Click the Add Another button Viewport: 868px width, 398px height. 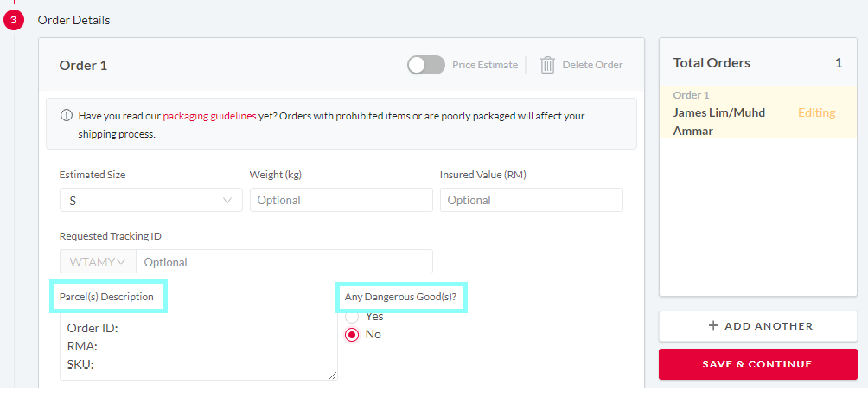tap(758, 326)
